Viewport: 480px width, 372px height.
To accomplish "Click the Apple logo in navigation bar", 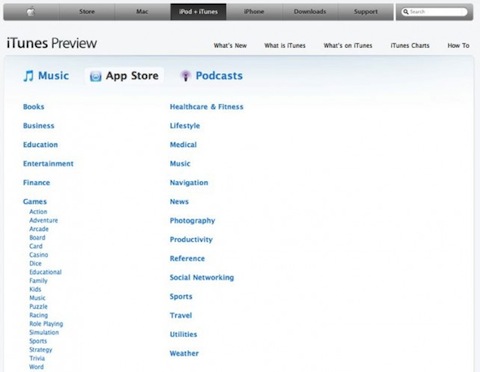I will pos(31,12).
